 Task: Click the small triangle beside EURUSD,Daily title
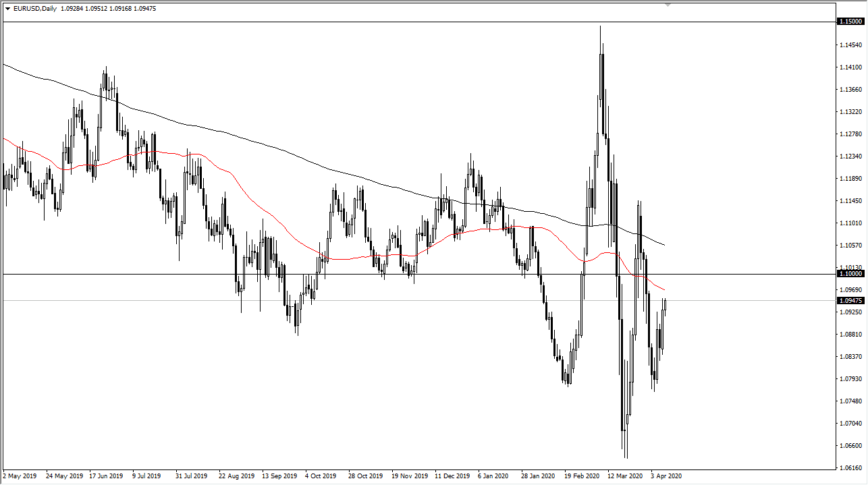pos(7,9)
